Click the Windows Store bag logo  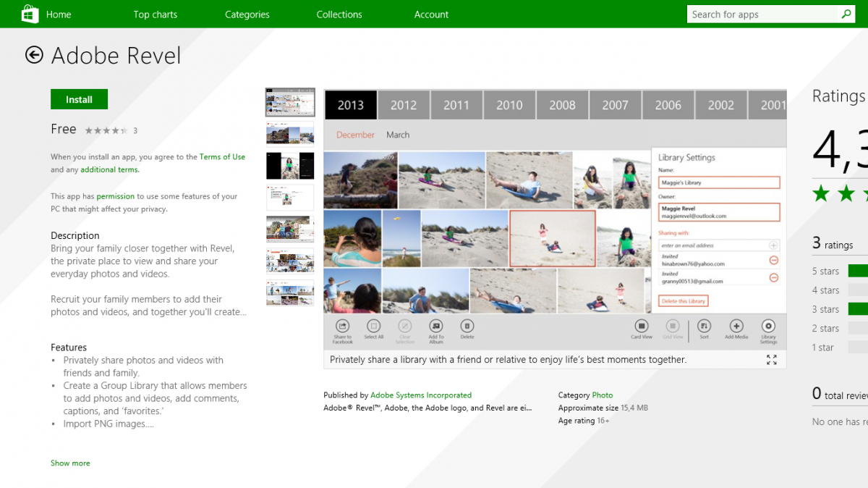[30, 14]
